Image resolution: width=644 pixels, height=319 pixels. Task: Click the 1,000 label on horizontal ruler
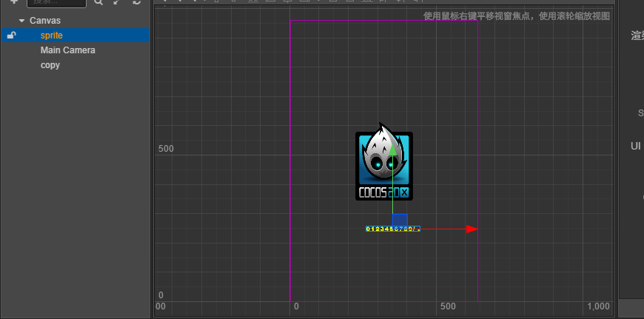598,306
